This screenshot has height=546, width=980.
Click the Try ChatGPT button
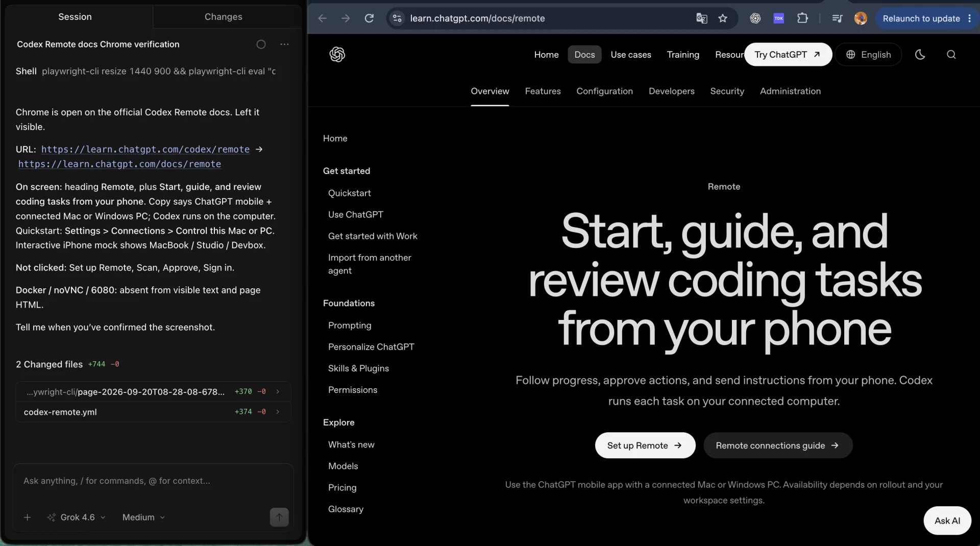click(788, 55)
